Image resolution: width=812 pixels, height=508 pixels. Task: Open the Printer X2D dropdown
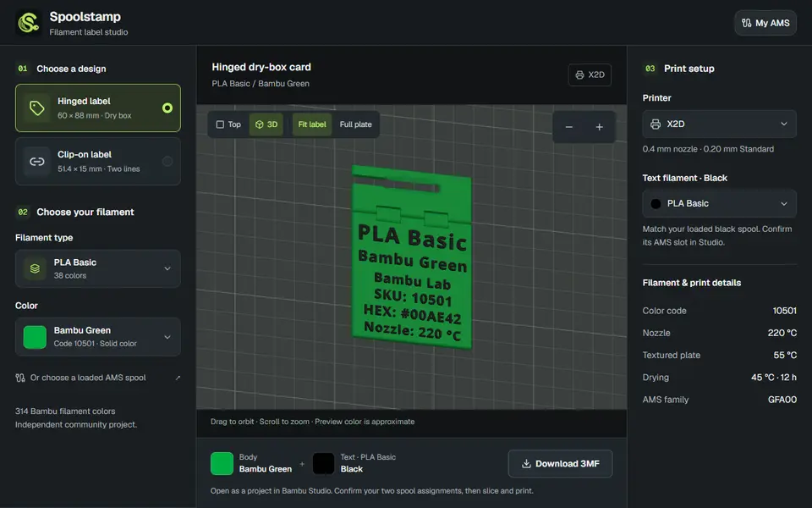719,124
